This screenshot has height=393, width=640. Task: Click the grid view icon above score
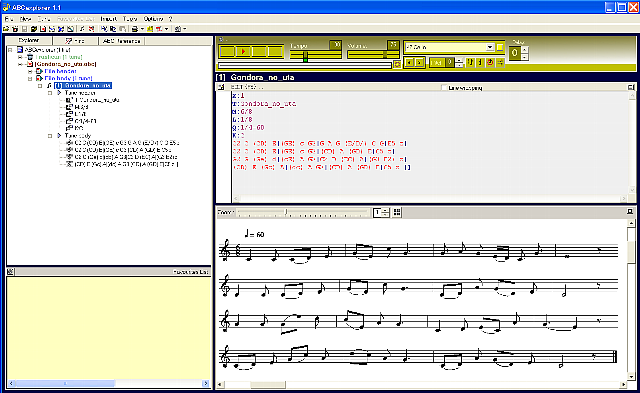click(397, 212)
